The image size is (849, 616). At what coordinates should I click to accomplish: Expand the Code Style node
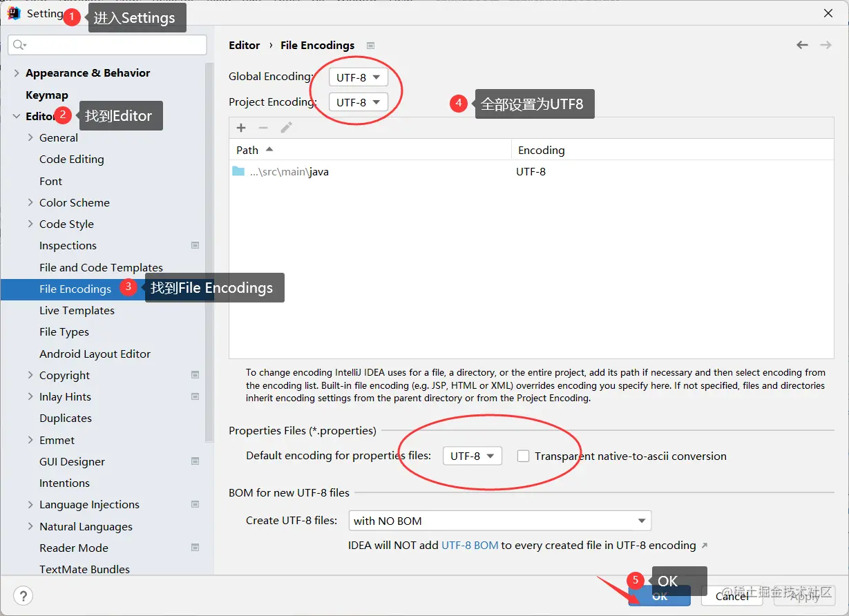30,224
